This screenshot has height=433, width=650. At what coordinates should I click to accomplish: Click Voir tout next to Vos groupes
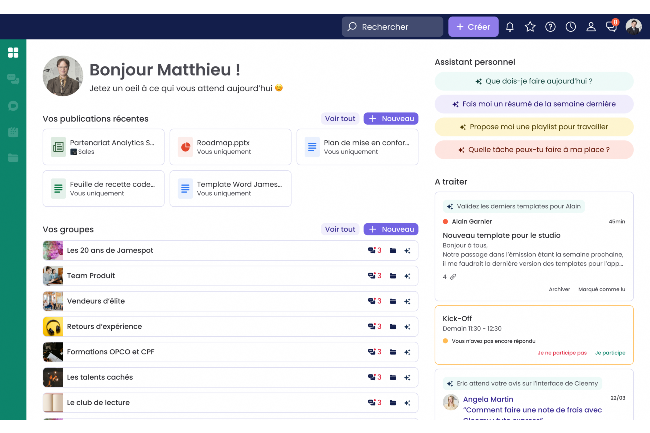[x=339, y=229]
